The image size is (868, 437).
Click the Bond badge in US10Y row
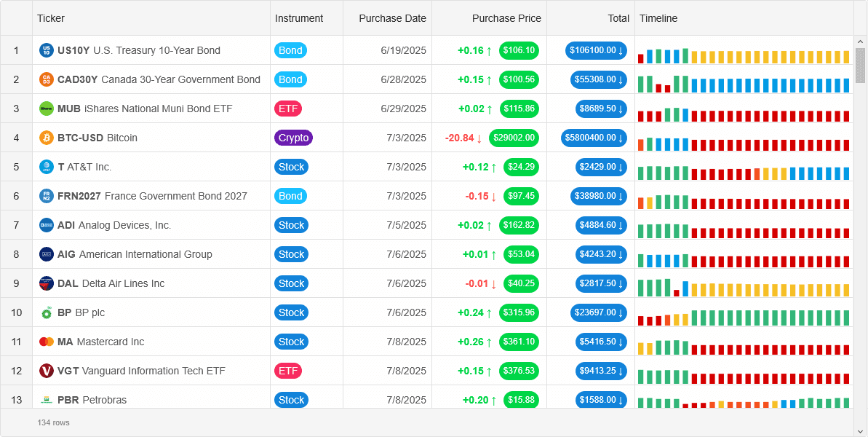tap(290, 50)
